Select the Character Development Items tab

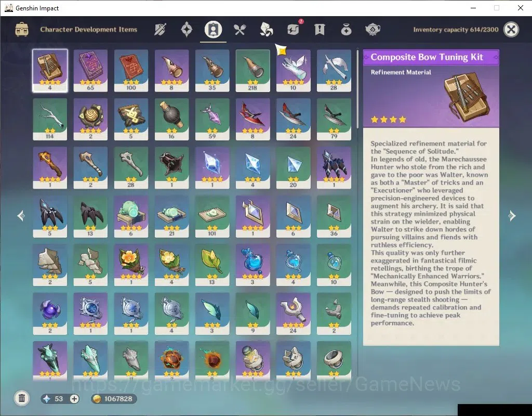tap(213, 30)
